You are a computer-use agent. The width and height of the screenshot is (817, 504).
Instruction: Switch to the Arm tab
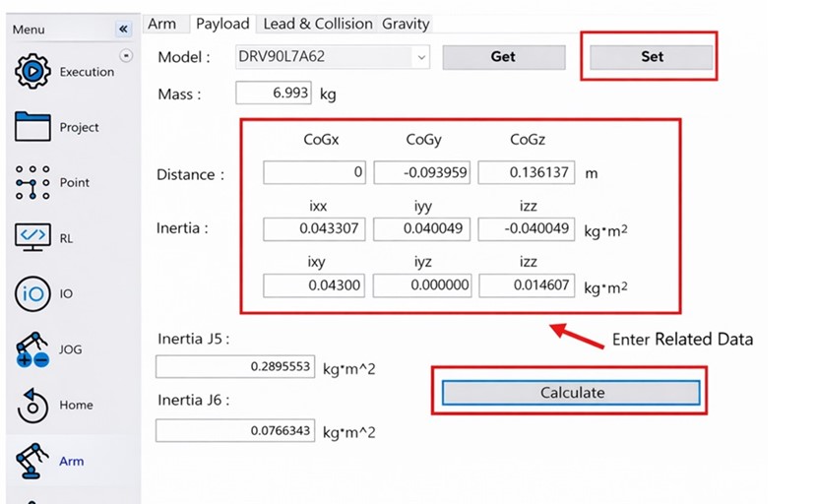pyautogui.click(x=162, y=24)
